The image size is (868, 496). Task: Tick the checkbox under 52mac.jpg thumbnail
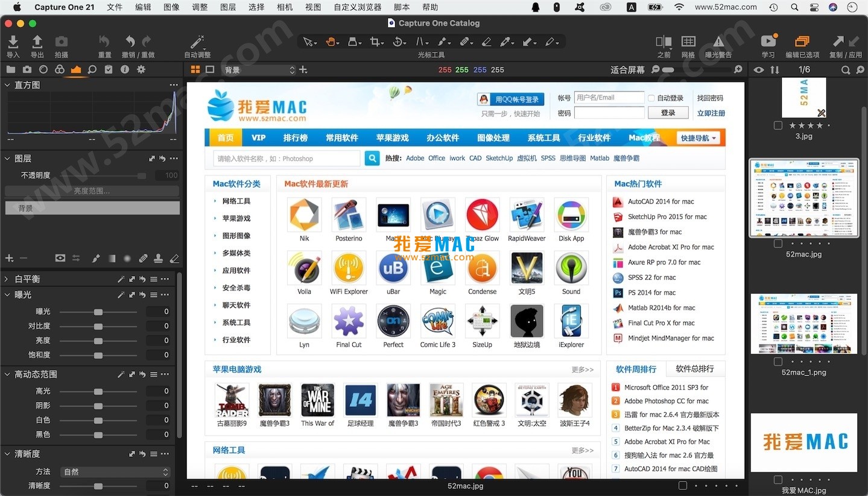point(778,243)
